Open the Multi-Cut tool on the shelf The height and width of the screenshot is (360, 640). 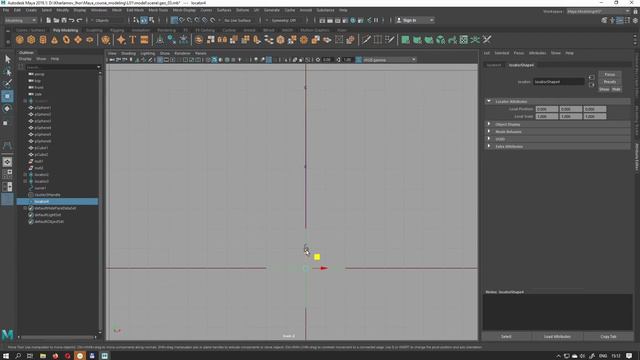coord(366,40)
